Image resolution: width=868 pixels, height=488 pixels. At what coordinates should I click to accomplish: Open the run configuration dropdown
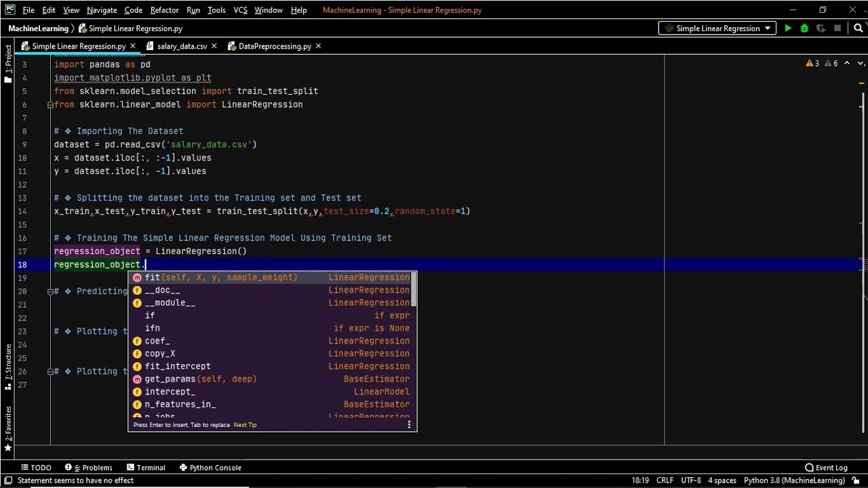click(717, 28)
